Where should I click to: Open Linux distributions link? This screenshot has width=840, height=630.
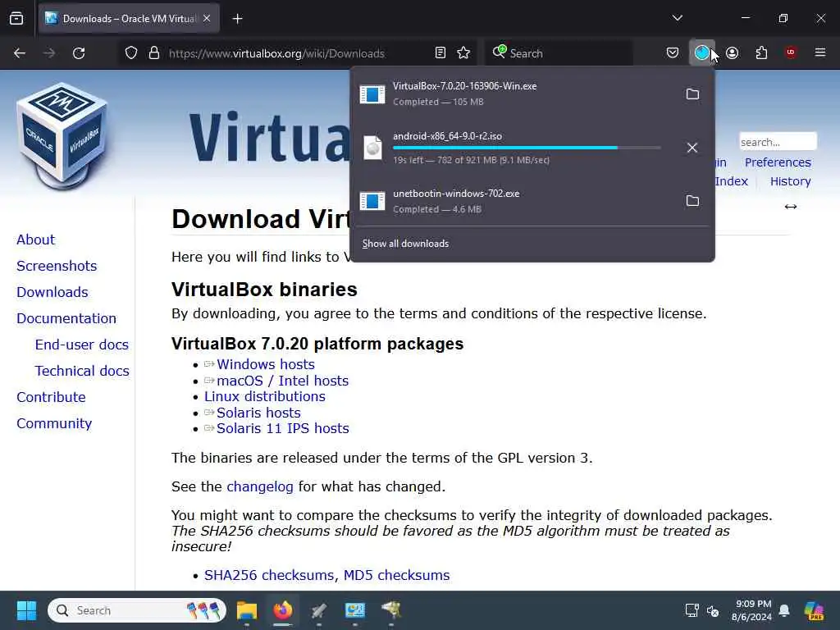tap(265, 396)
